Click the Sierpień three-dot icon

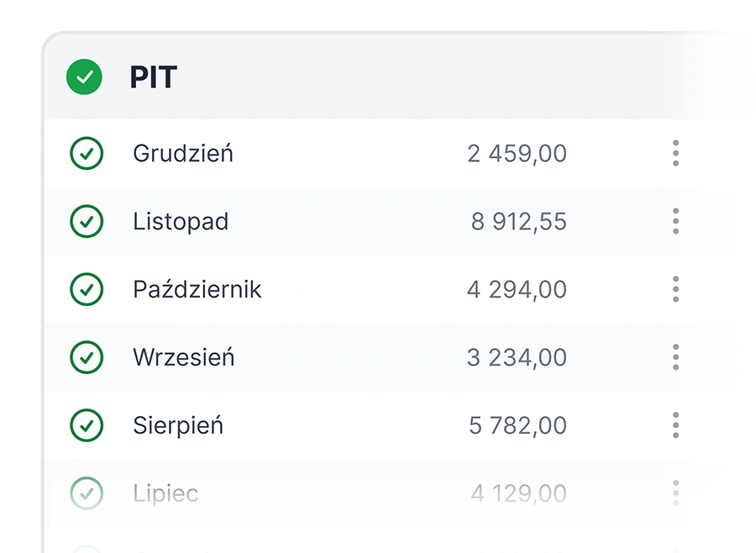pos(675,426)
